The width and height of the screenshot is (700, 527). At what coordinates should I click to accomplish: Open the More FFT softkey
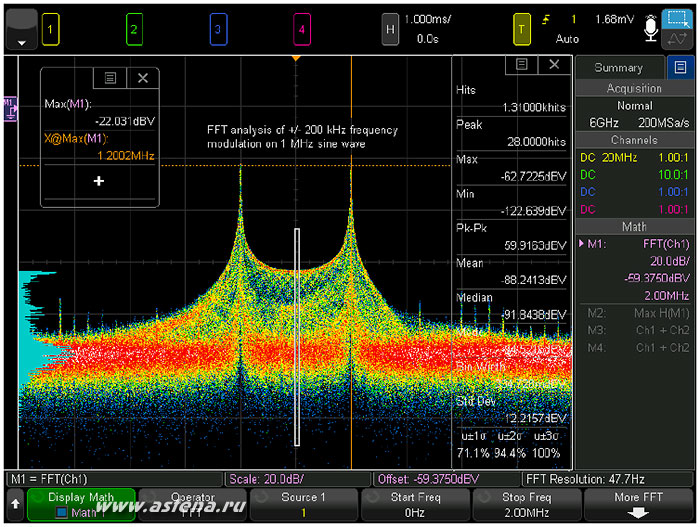pyautogui.click(x=638, y=505)
